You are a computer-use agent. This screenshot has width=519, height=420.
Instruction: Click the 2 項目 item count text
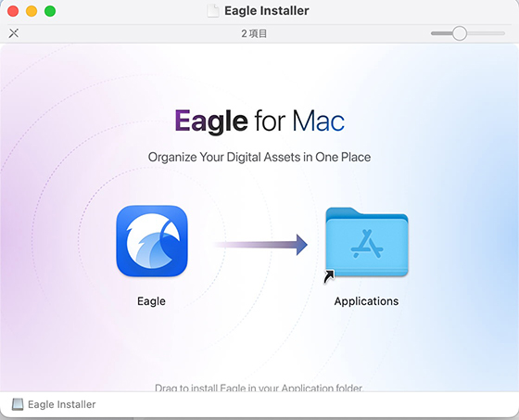pos(254,33)
